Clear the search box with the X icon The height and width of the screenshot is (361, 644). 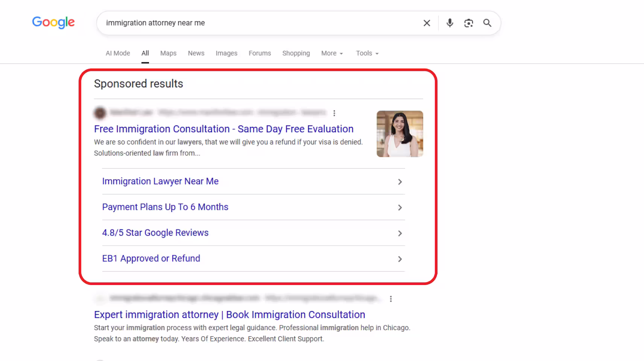click(x=427, y=23)
